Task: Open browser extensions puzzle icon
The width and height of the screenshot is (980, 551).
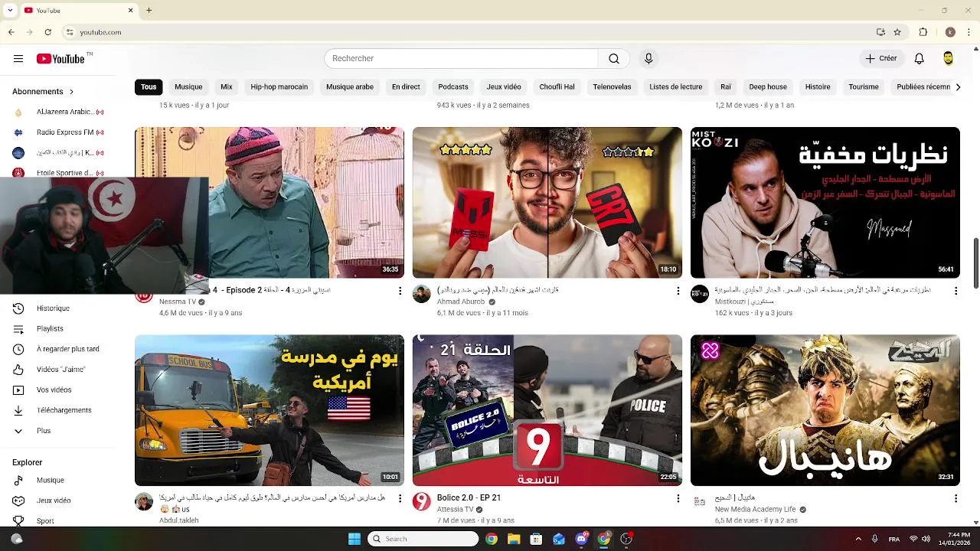Action: tap(923, 32)
